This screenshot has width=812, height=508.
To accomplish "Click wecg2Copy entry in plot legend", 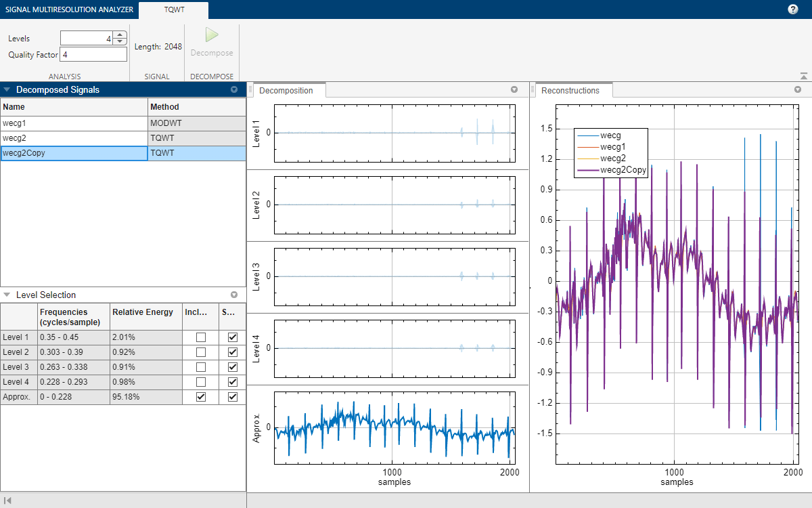I will pos(623,171).
